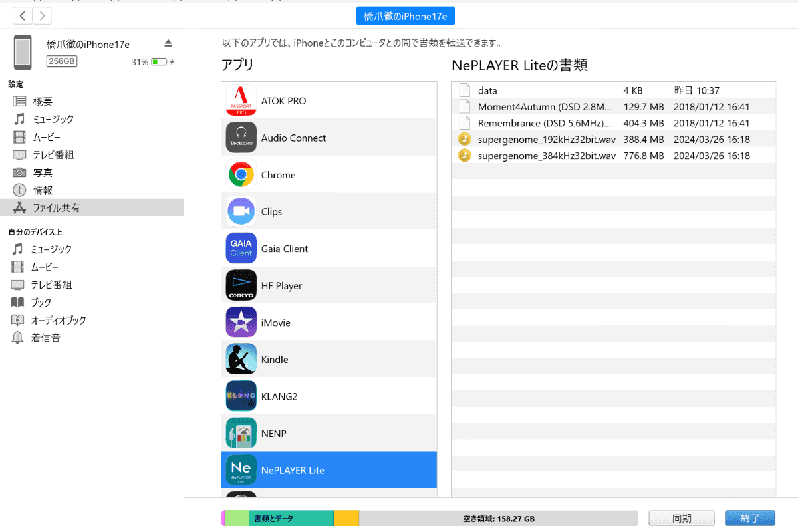
Task: Click the HF Player ONKYO icon
Action: pyautogui.click(x=241, y=285)
